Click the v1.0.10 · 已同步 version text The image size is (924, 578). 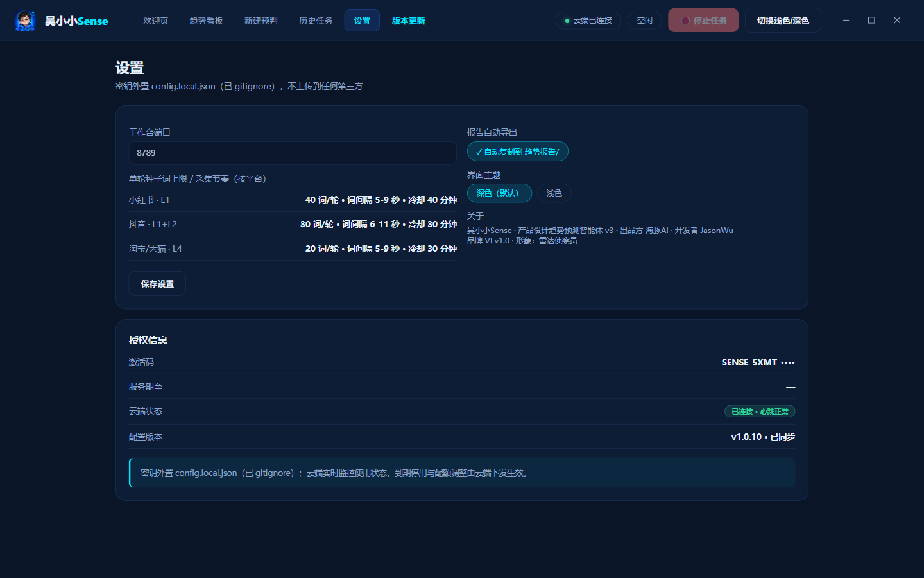point(763,437)
